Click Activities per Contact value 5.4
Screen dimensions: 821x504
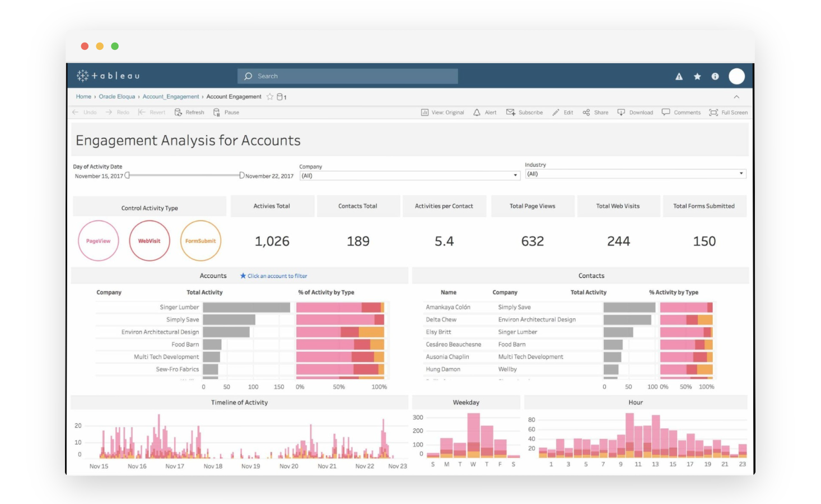point(444,241)
